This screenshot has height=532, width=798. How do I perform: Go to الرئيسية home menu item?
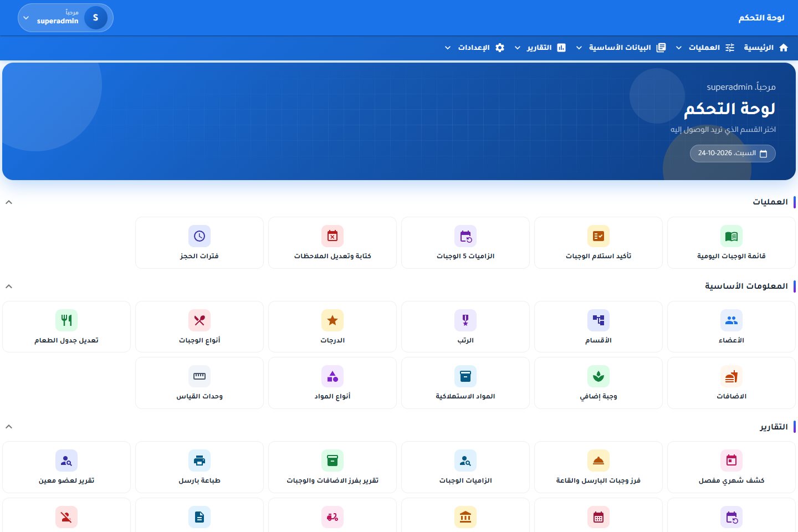pyautogui.click(x=766, y=48)
